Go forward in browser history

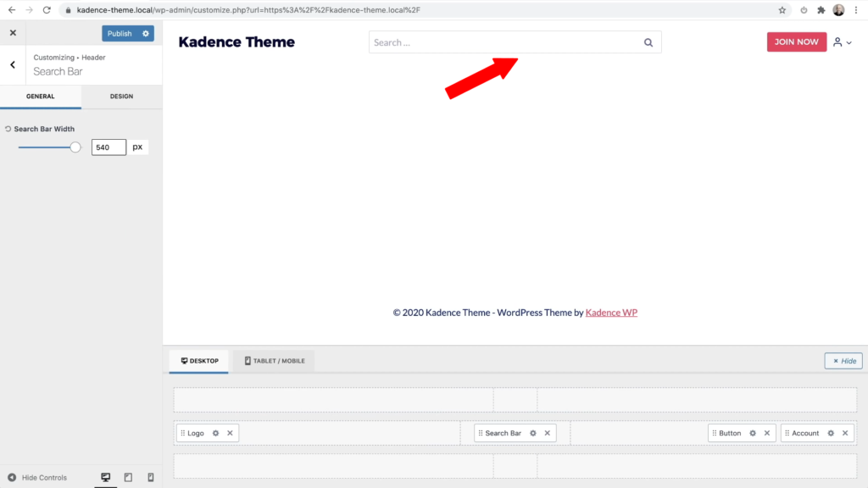click(x=30, y=10)
